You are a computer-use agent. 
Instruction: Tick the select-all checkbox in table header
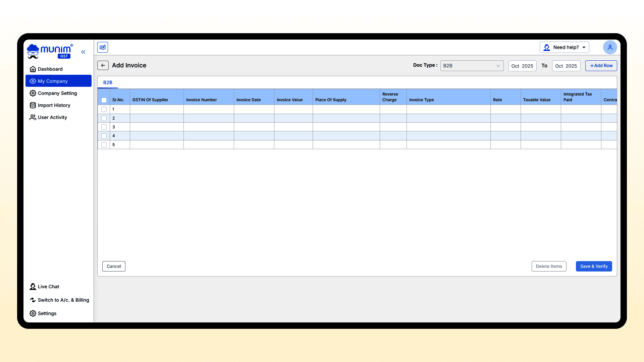tap(104, 100)
